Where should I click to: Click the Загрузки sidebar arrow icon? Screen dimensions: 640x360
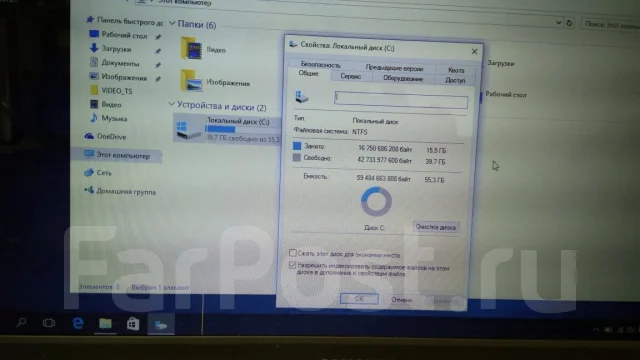click(x=94, y=48)
